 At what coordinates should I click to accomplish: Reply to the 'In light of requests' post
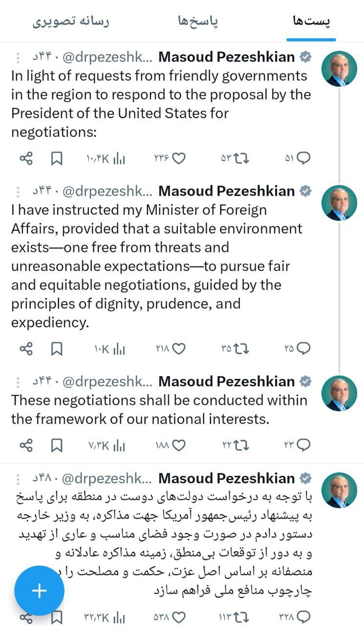tap(303, 158)
